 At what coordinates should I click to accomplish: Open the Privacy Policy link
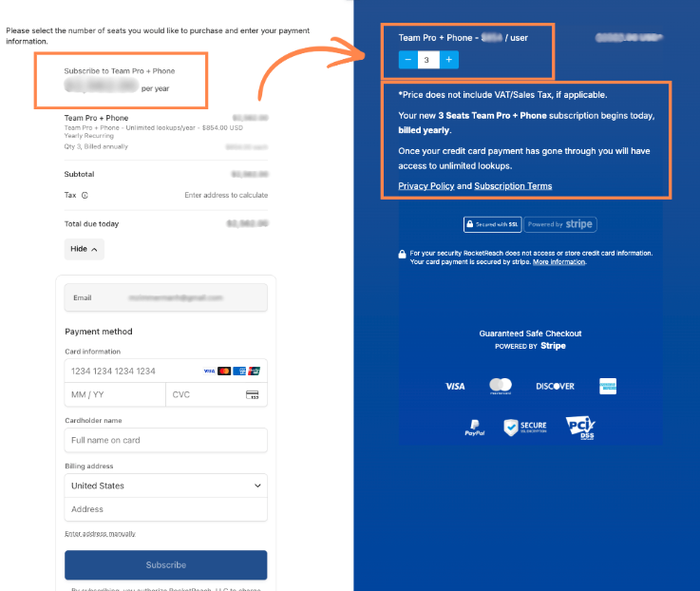click(x=426, y=186)
